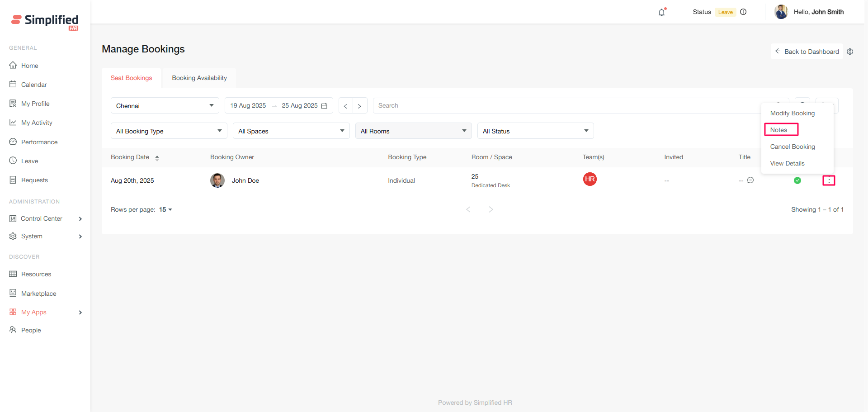Click the HR team badge
868x412 pixels.
tap(590, 179)
